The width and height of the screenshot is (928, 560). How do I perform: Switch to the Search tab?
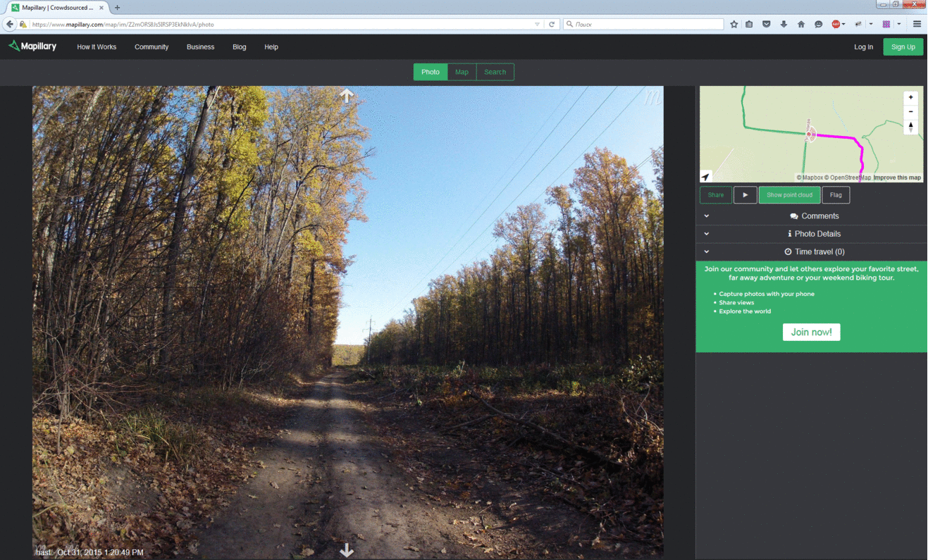tap(495, 72)
